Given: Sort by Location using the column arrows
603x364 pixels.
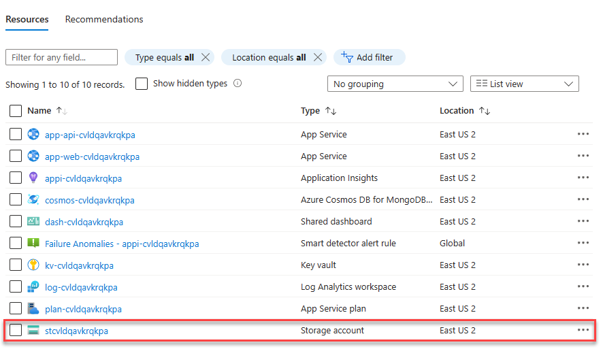Looking at the screenshot, I should [485, 111].
